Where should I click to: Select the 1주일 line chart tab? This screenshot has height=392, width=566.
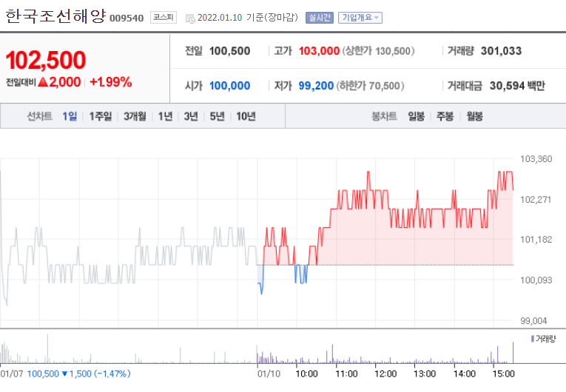pos(101,116)
